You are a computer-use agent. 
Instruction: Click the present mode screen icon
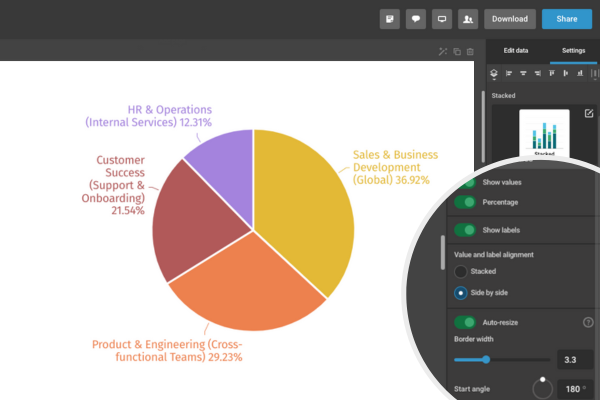click(x=442, y=19)
